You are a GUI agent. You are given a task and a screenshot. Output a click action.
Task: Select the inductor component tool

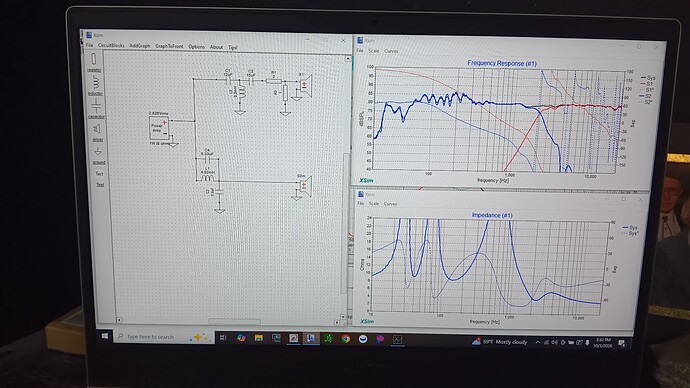[x=95, y=85]
